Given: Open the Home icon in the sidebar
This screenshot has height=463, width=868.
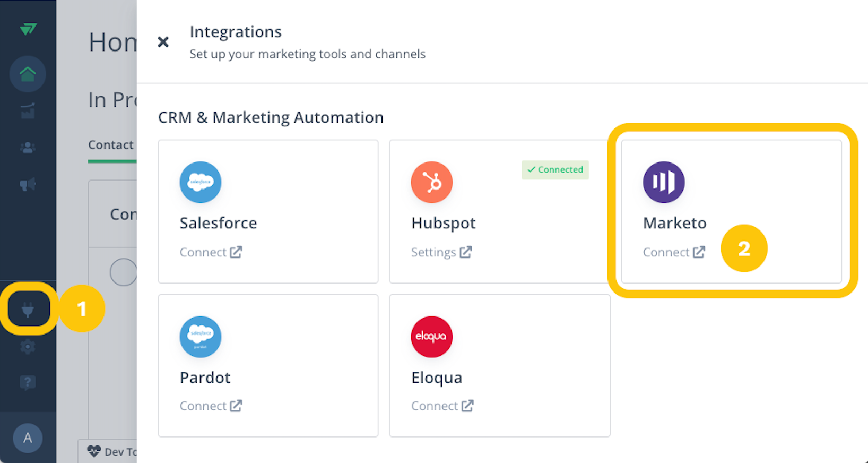Looking at the screenshot, I should (28, 74).
